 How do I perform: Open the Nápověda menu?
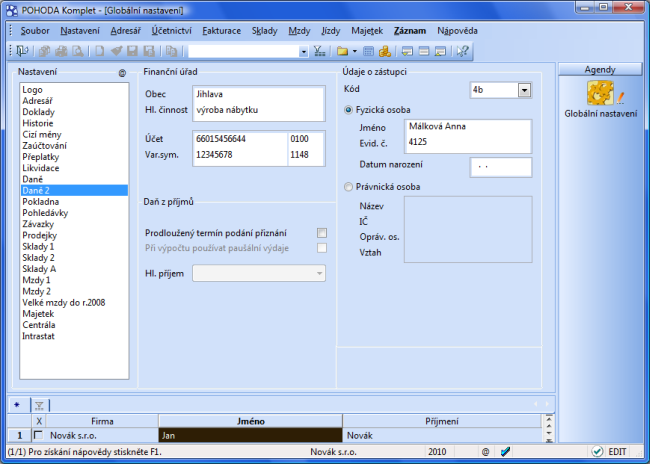pyautogui.click(x=457, y=31)
